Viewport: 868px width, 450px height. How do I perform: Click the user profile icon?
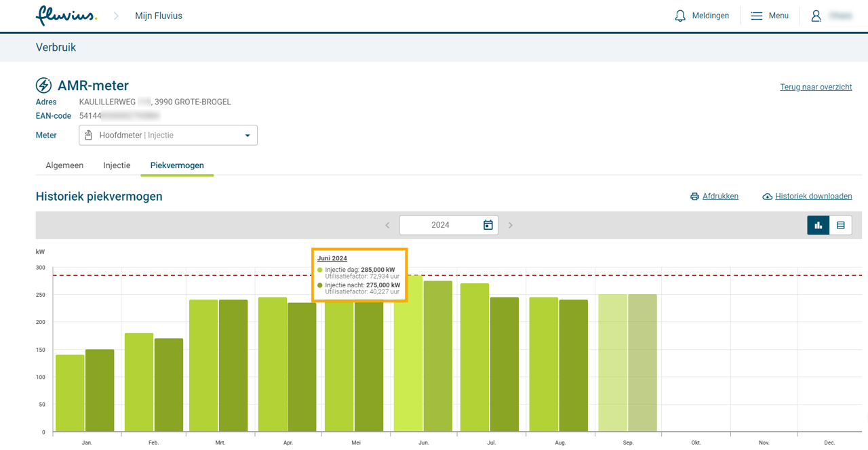click(x=816, y=16)
